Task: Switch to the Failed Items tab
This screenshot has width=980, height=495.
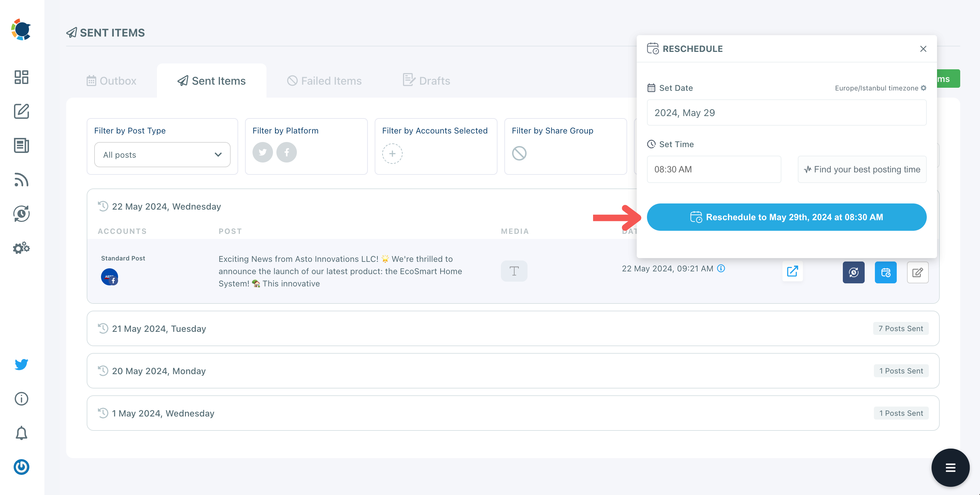Action: point(324,81)
